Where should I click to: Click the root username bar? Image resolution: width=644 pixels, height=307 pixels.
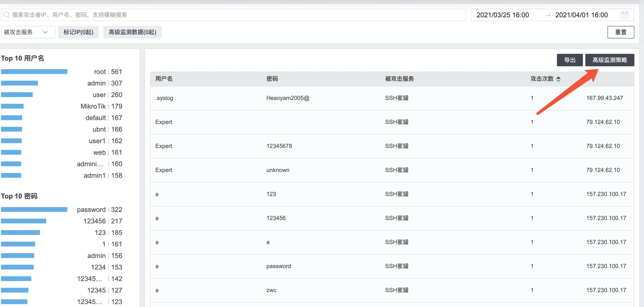[x=34, y=72]
